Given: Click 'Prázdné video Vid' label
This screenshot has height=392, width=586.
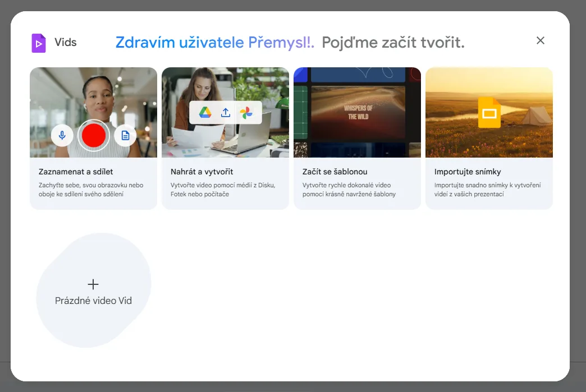Looking at the screenshot, I should pyautogui.click(x=93, y=301).
